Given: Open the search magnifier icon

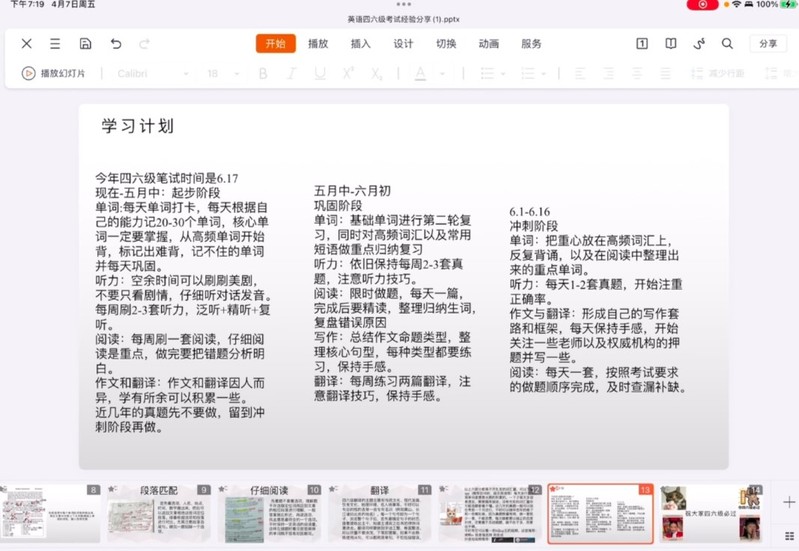Looking at the screenshot, I should click(x=727, y=44).
